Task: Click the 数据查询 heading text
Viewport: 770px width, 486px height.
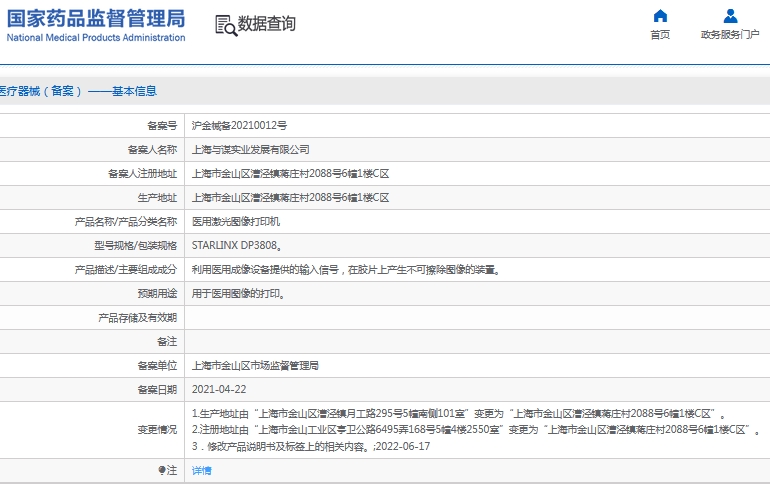Action: coord(267,24)
